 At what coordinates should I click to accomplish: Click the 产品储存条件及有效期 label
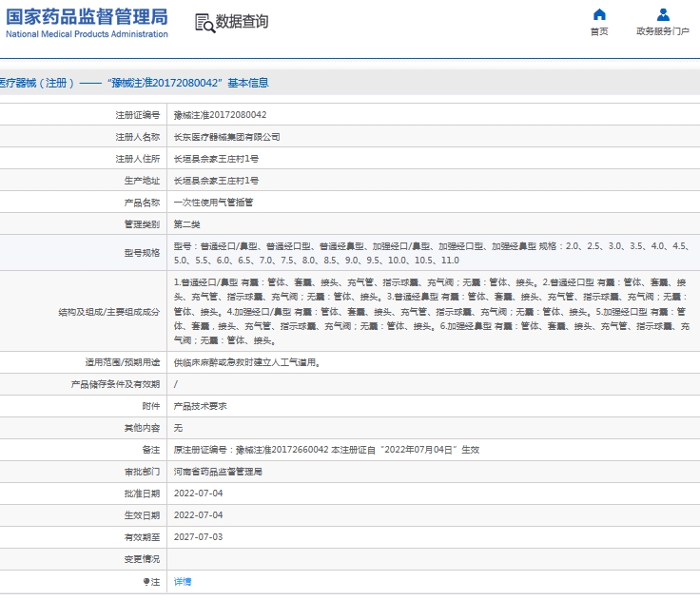click(x=115, y=384)
